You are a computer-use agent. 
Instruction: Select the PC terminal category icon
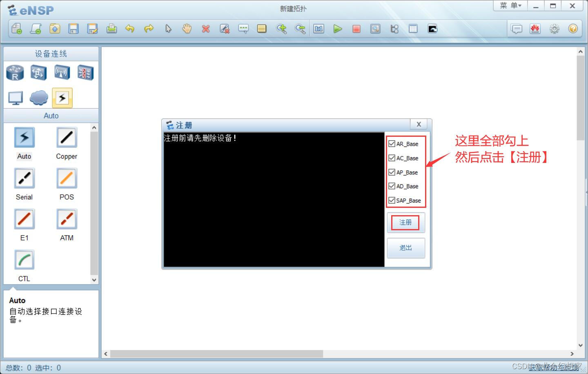click(16, 98)
